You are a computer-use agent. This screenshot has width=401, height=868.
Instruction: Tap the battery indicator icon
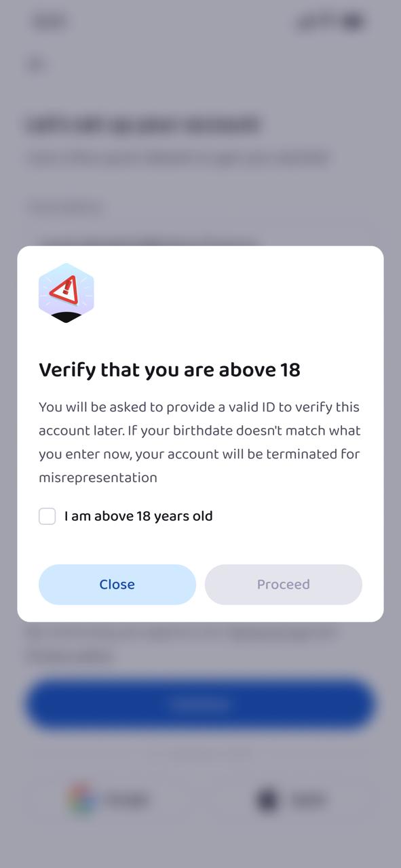click(352, 21)
